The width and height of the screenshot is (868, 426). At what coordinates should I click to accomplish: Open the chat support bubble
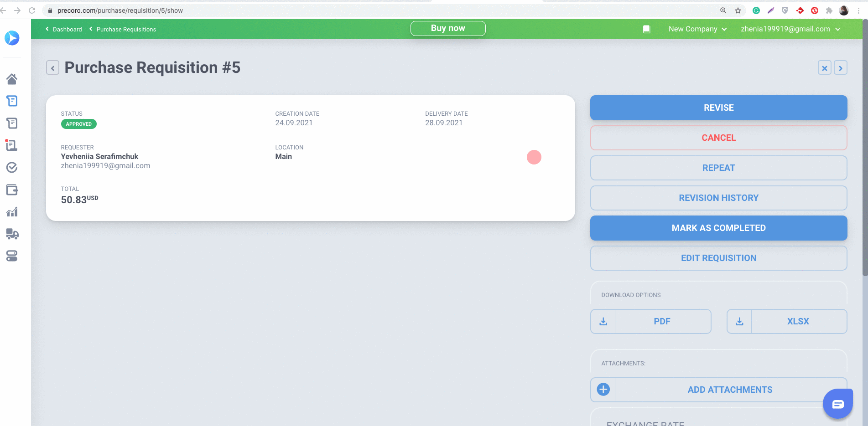tap(837, 403)
